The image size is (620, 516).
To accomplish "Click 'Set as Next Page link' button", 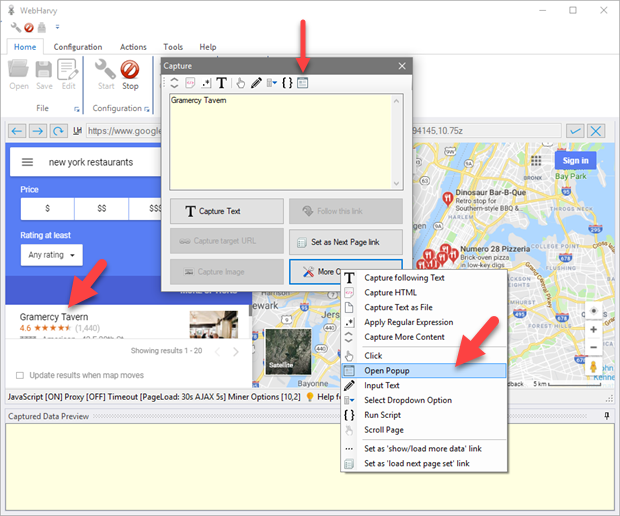I will click(345, 241).
